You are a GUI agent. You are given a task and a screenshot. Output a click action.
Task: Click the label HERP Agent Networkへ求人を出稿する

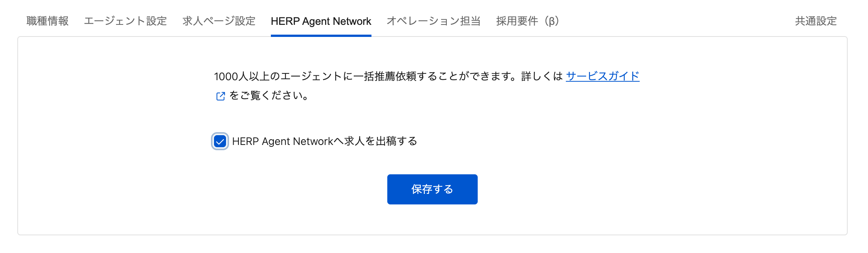[x=325, y=141]
